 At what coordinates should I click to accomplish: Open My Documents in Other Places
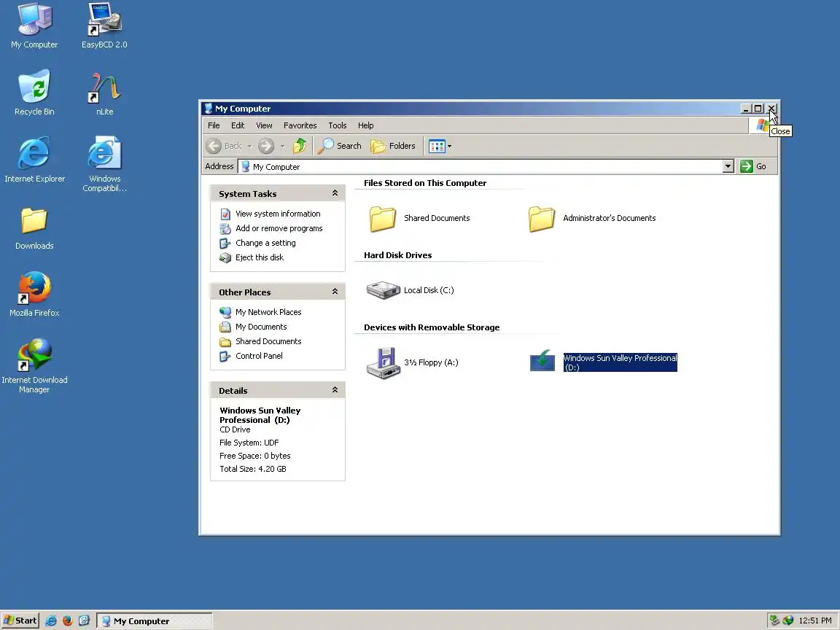pyautogui.click(x=261, y=327)
